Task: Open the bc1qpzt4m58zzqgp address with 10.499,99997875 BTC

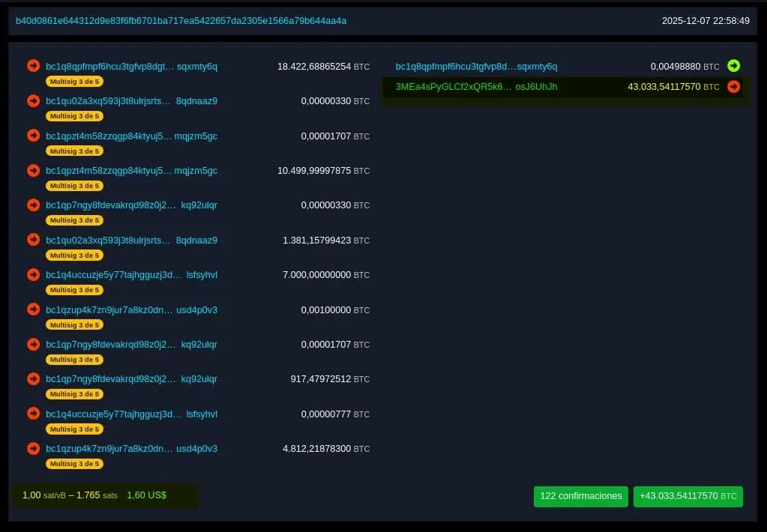Action: click(131, 171)
